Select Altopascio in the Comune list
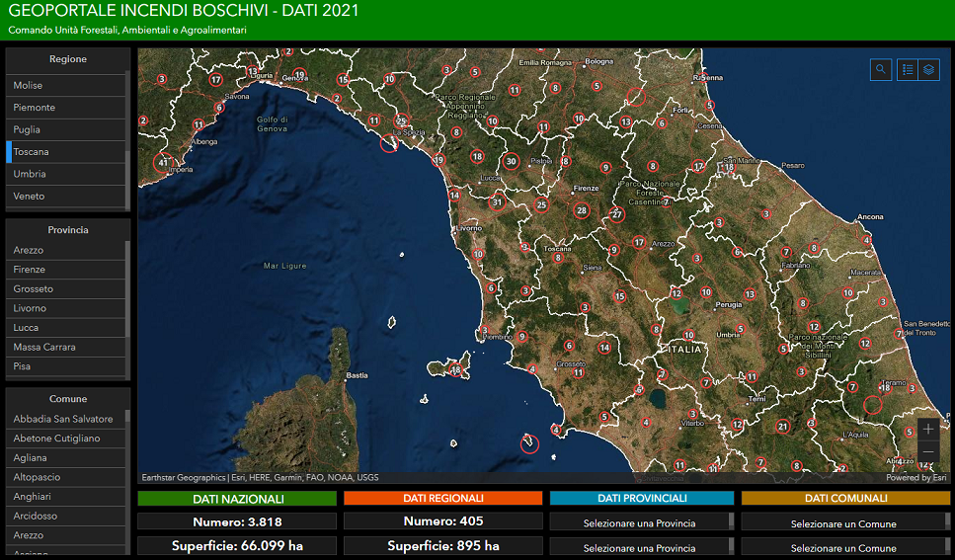The height and width of the screenshot is (560, 955). pos(66,477)
